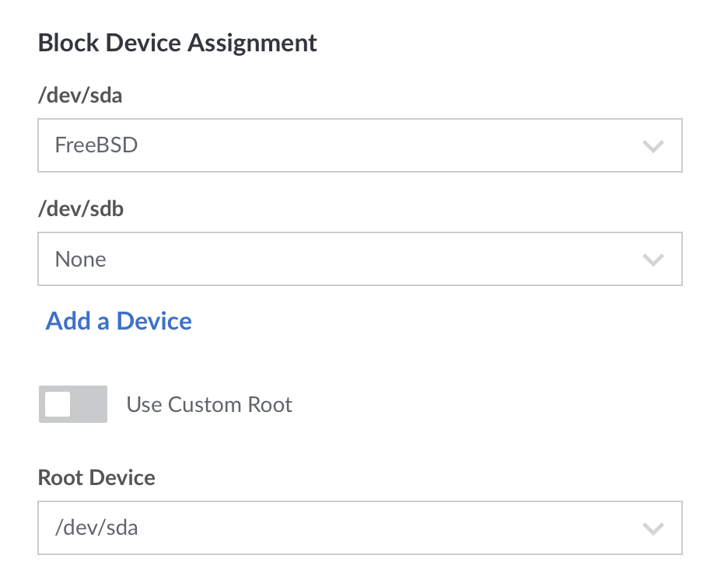The width and height of the screenshot is (728, 583).
Task: Click the chevron icon in the /dev/sda dropdown
Action: tap(653, 145)
